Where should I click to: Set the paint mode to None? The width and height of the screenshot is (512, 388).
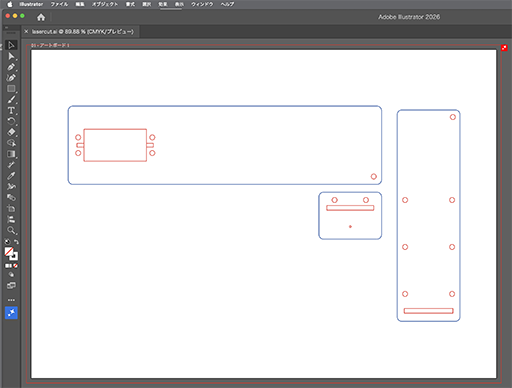(15, 266)
